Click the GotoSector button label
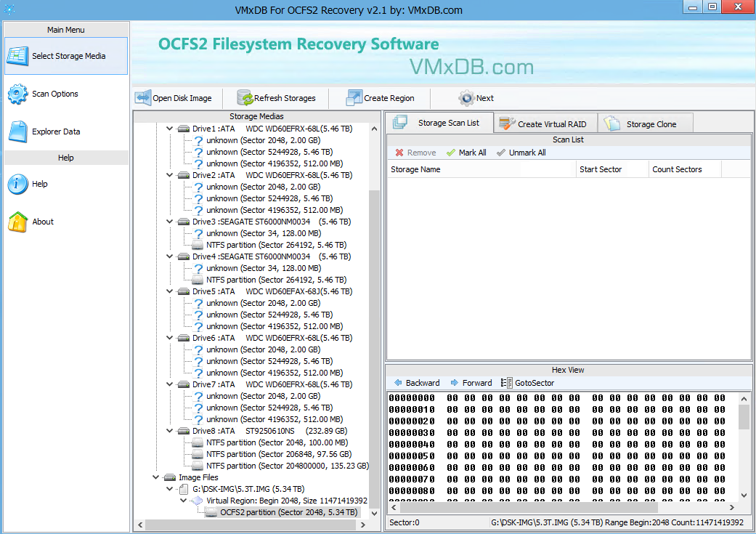The width and height of the screenshot is (756, 534). click(x=535, y=383)
